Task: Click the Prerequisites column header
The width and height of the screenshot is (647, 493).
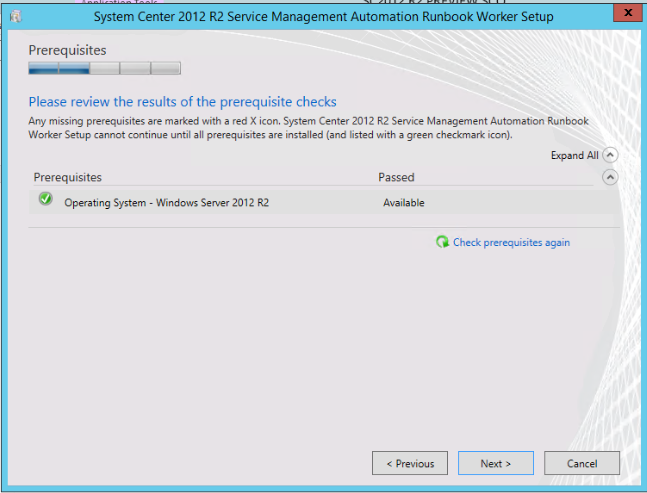Action: click(68, 177)
